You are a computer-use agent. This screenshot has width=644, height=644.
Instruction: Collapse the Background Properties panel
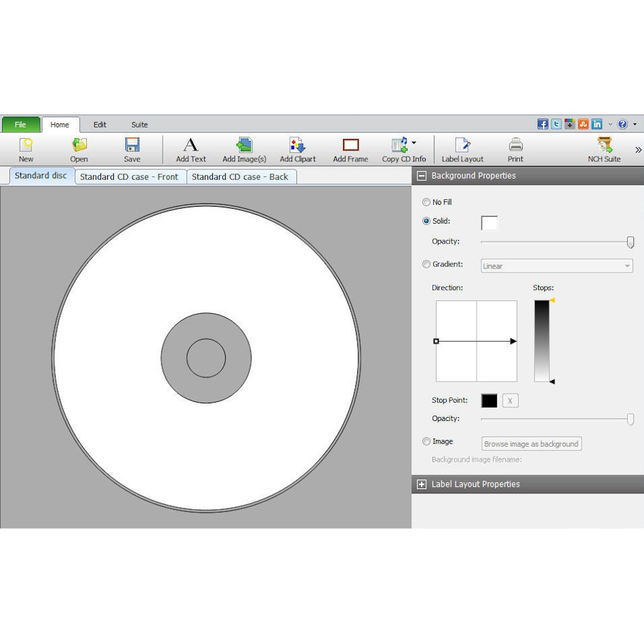pos(421,175)
